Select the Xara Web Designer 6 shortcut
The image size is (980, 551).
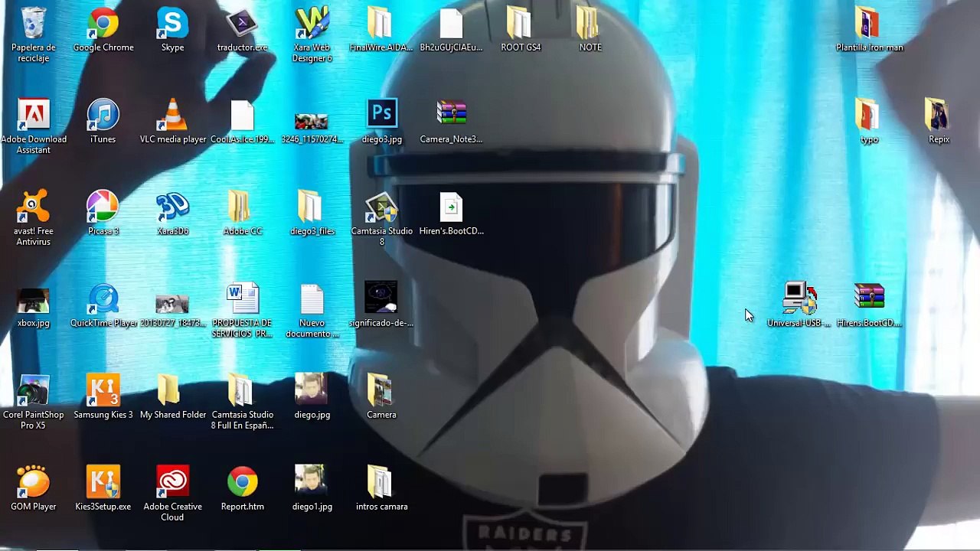point(312,23)
